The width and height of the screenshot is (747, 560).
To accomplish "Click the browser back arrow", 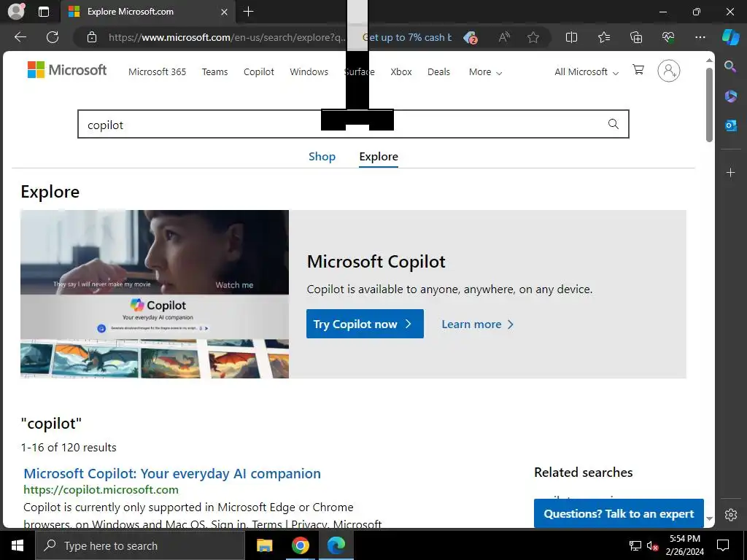I will pyautogui.click(x=20, y=37).
